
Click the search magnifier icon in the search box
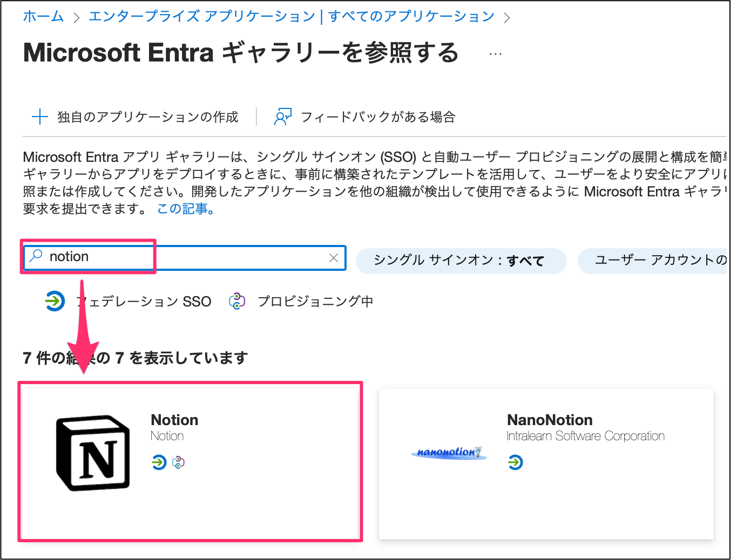(x=36, y=256)
